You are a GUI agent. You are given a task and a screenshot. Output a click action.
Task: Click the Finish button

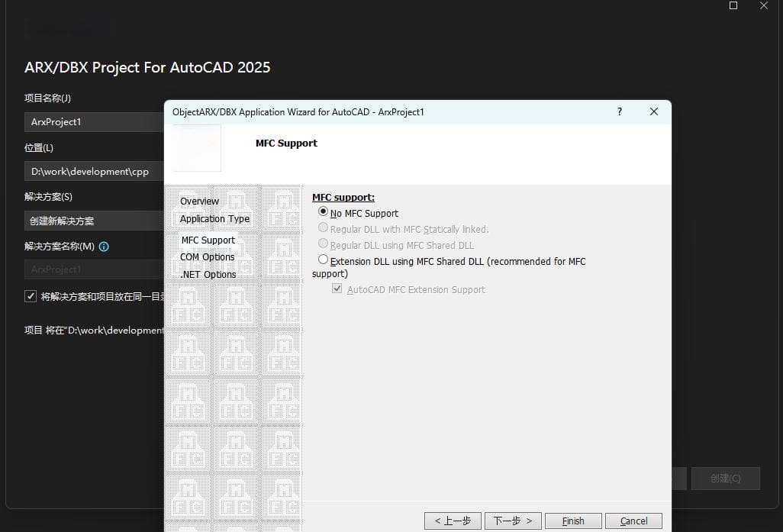(573, 521)
